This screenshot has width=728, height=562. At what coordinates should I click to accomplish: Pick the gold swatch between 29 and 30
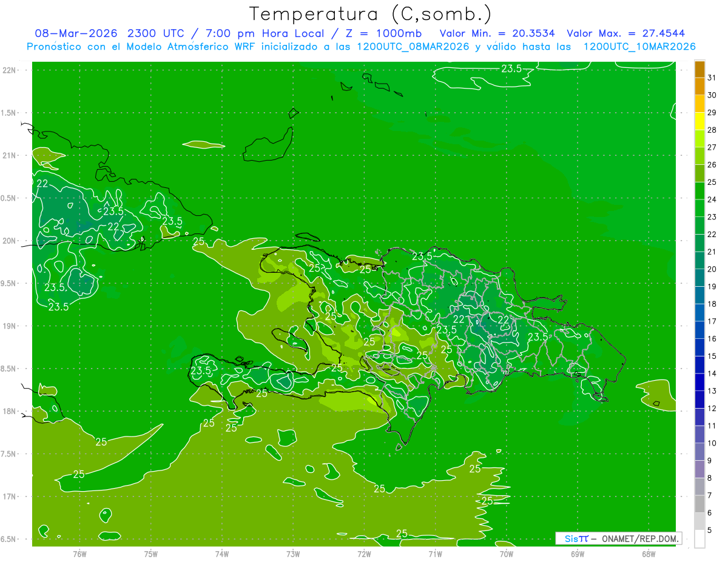click(699, 104)
